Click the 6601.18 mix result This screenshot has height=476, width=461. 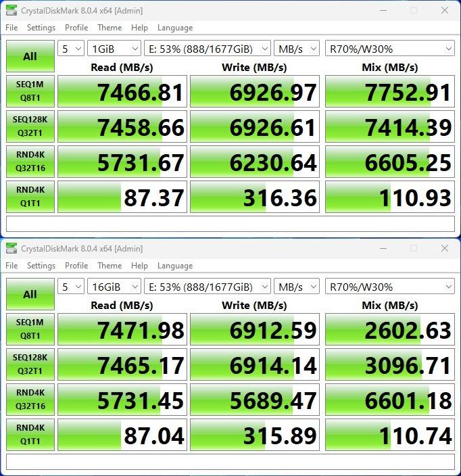(x=389, y=400)
